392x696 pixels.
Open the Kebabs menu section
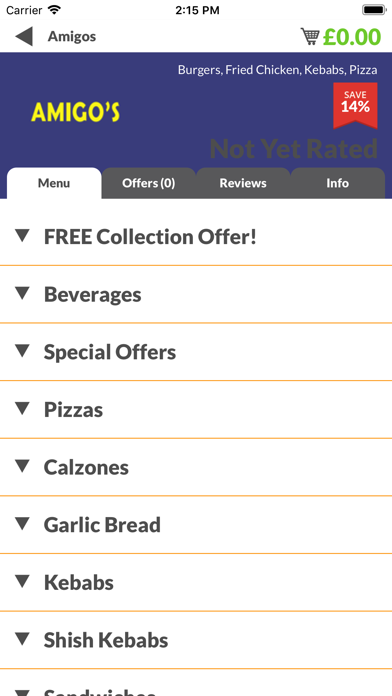pos(196,582)
